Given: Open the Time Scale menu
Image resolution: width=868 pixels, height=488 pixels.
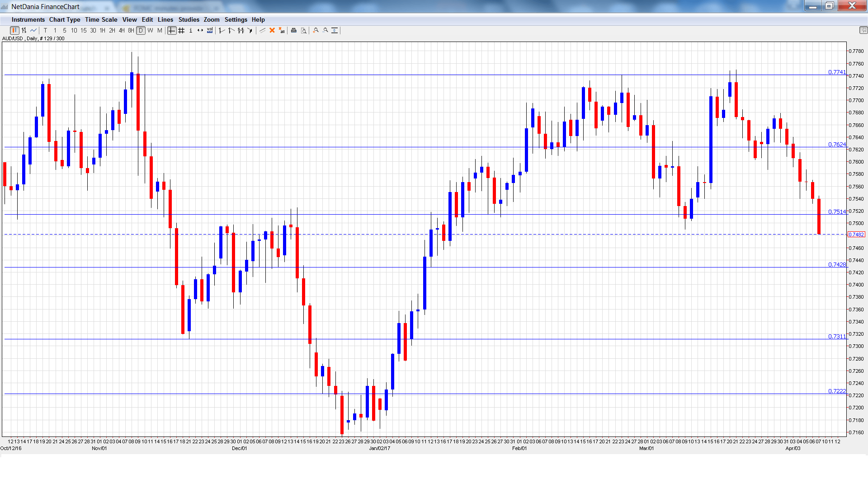Looking at the screenshot, I should (x=101, y=19).
